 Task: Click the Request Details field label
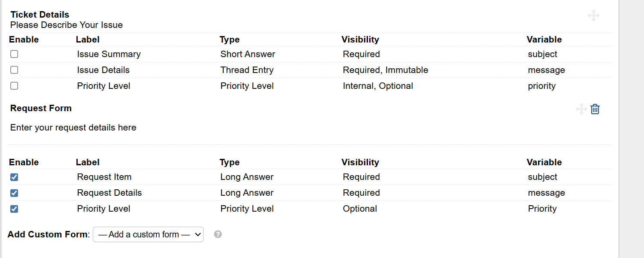point(109,193)
